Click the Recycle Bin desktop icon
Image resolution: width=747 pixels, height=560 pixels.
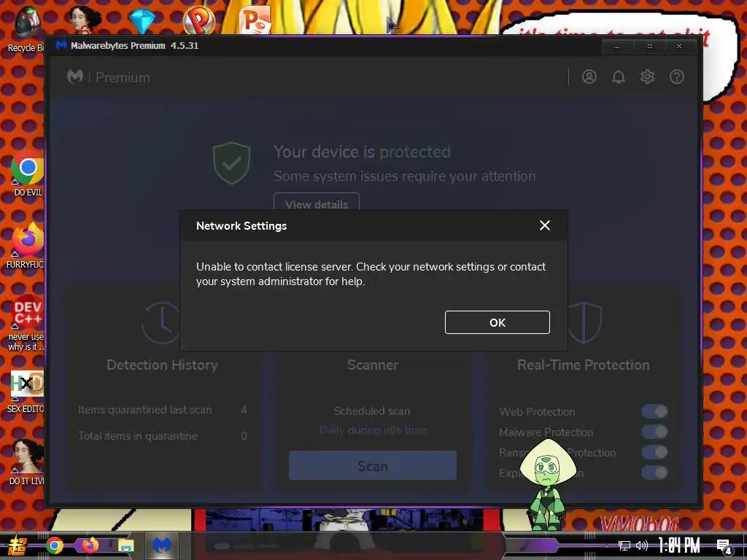pos(26,28)
